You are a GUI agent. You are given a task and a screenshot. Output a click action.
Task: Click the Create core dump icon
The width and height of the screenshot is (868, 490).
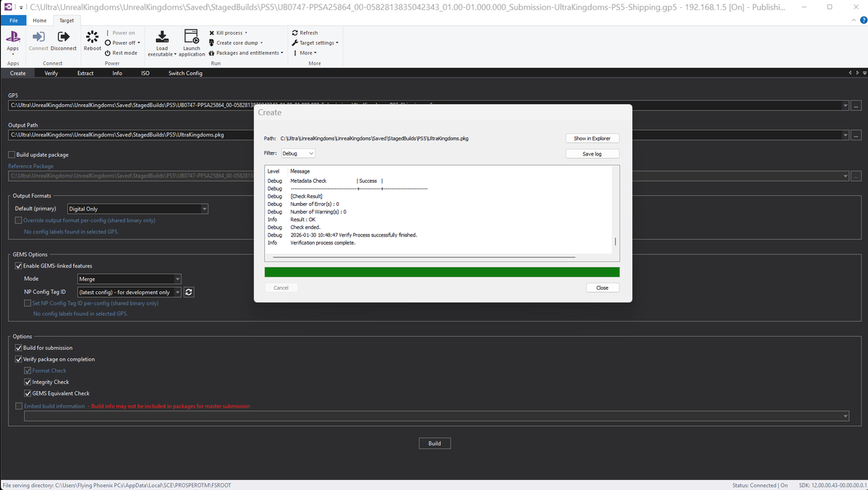211,43
